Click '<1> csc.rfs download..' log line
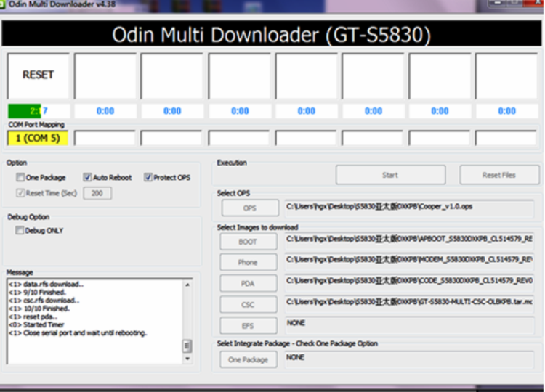The image size is (545, 392). click(x=44, y=301)
